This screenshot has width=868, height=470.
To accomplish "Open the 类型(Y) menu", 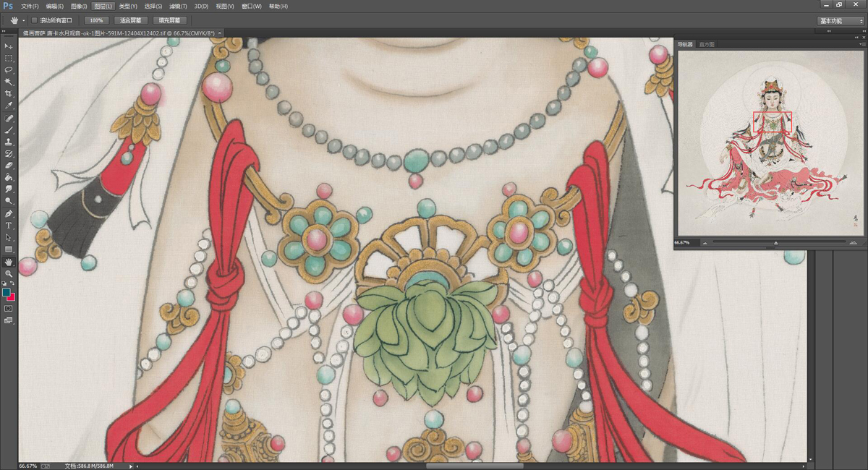I will pos(128,6).
